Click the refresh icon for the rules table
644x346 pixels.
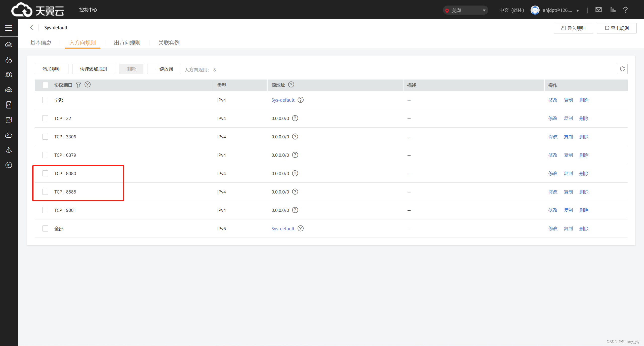pyautogui.click(x=622, y=69)
